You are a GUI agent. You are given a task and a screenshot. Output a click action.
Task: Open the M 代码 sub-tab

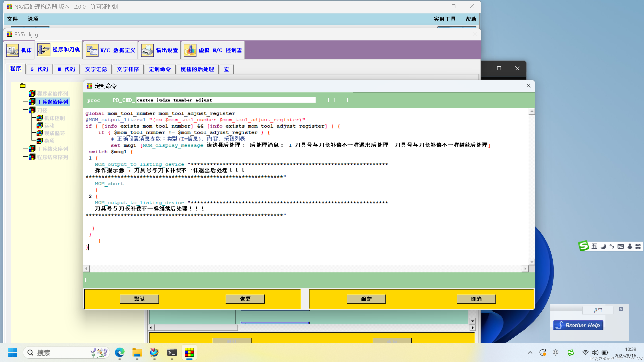pyautogui.click(x=66, y=69)
